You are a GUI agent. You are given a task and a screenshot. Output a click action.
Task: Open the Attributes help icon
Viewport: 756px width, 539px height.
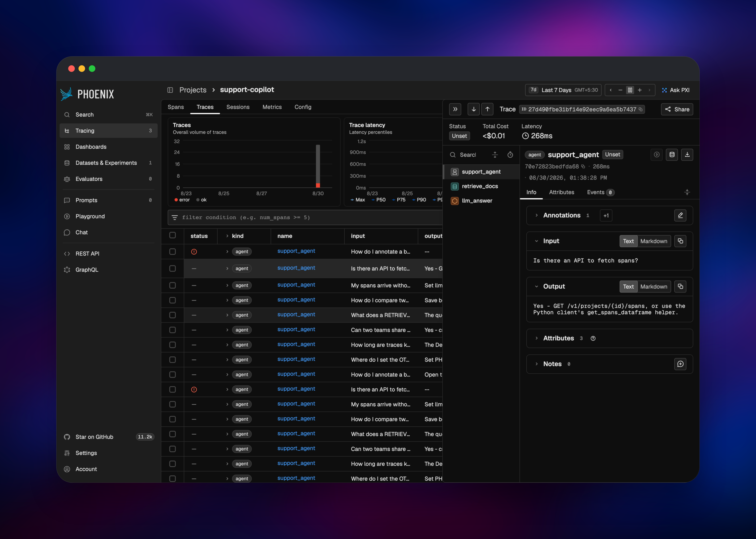pyautogui.click(x=593, y=338)
